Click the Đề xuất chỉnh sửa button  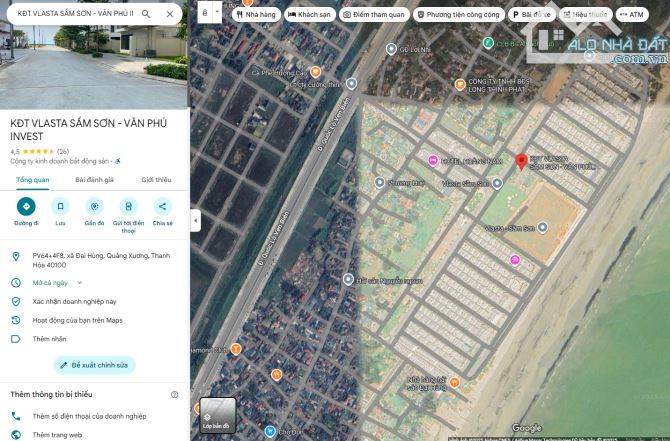[x=94, y=365]
